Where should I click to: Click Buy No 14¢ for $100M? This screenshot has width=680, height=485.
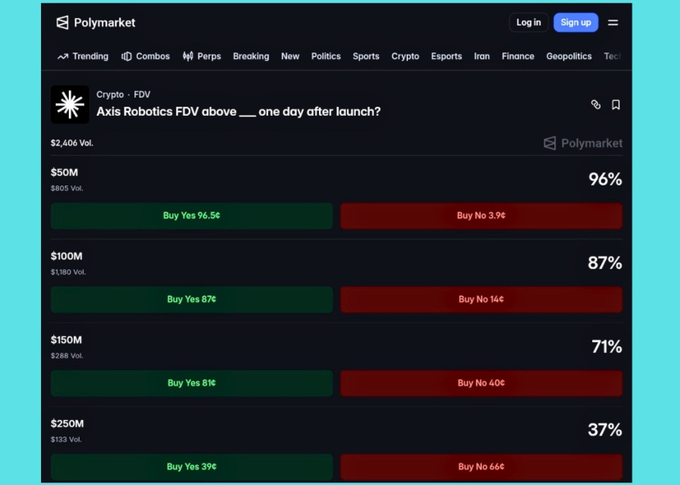pyautogui.click(x=481, y=299)
